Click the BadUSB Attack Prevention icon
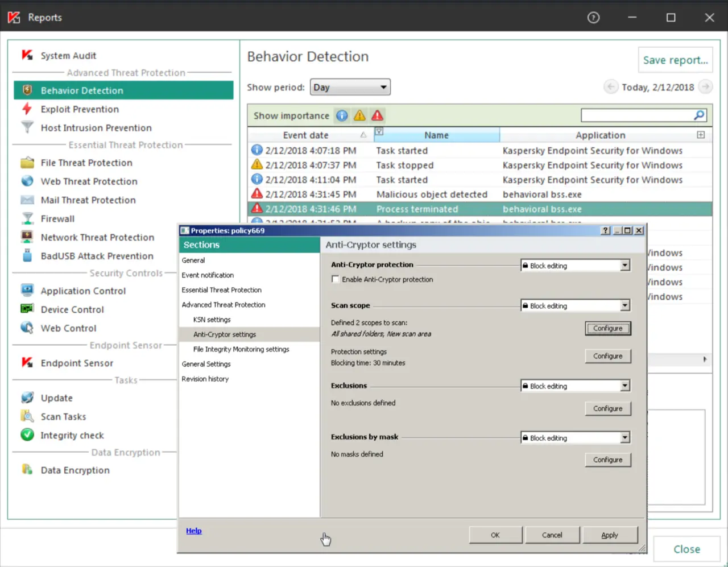 point(27,255)
